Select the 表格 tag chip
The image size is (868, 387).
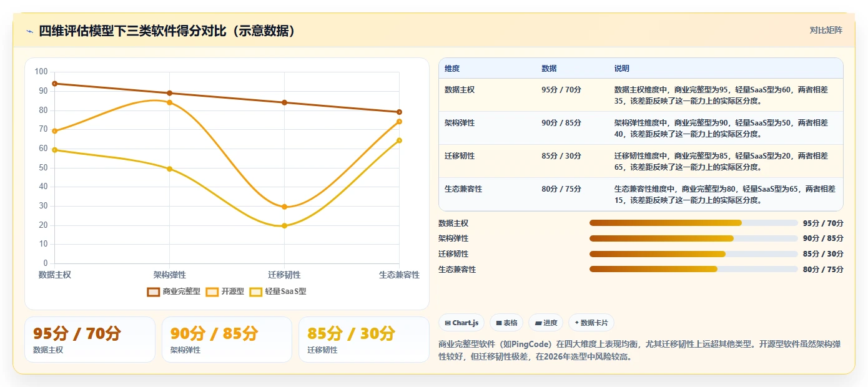(x=506, y=323)
